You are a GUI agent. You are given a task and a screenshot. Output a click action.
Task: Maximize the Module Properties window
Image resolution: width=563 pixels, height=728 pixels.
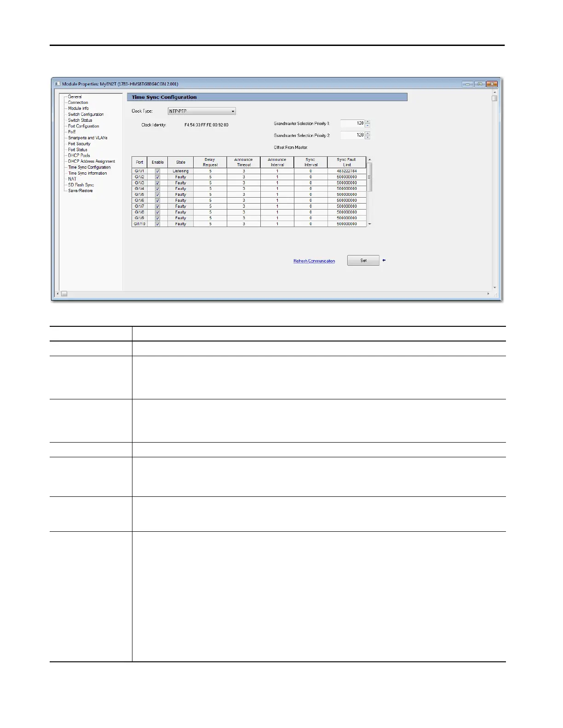[x=480, y=84]
